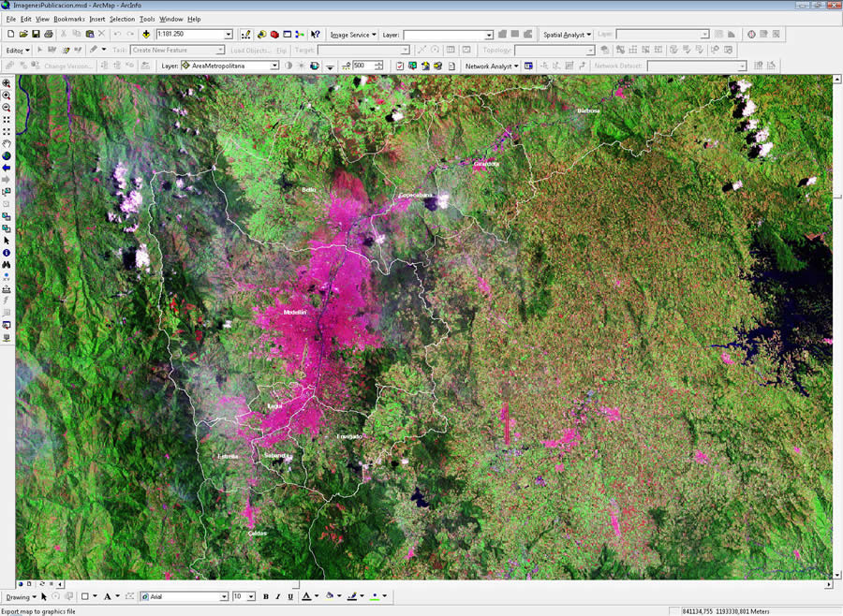
Task: Open the Bookmarks menu
Action: (69, 19)
